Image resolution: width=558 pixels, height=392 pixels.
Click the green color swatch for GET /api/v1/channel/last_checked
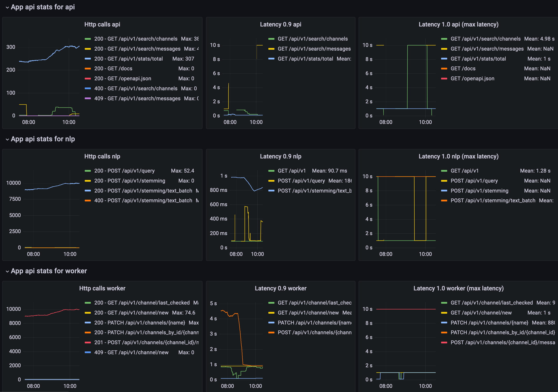tap(444, 303)
